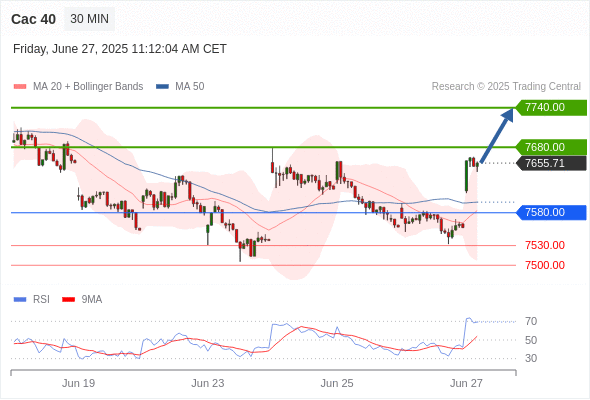
Task: Click the 30 MIN timeframe badge
Action: 90,19
